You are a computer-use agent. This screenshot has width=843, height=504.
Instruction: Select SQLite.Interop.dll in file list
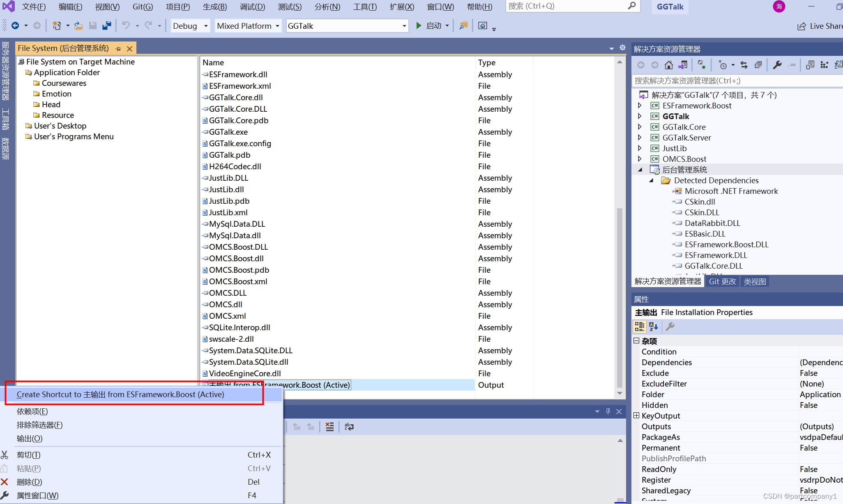click(240, 327)
